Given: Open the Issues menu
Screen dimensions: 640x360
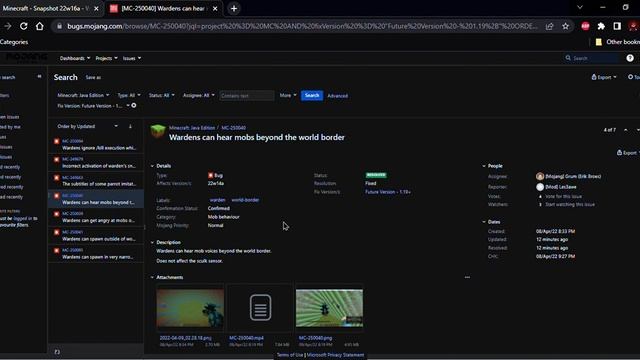Looking at the screenshot, I should 132,58.
